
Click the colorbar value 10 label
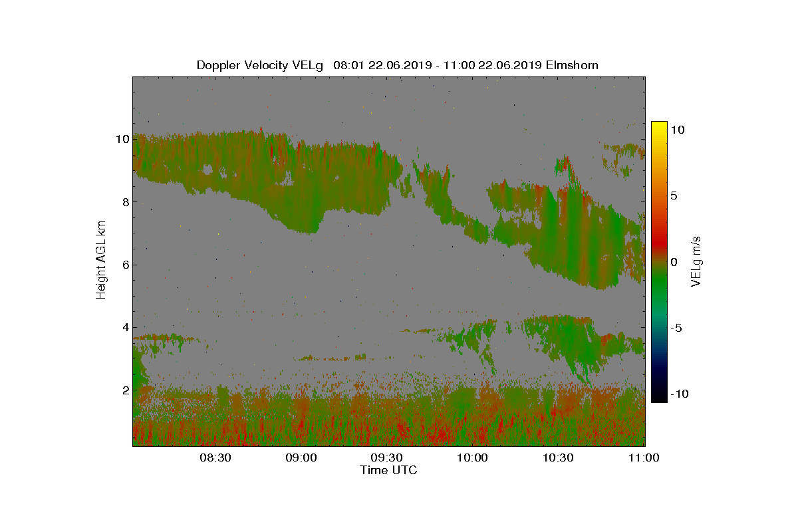click(x=678, y=130)
